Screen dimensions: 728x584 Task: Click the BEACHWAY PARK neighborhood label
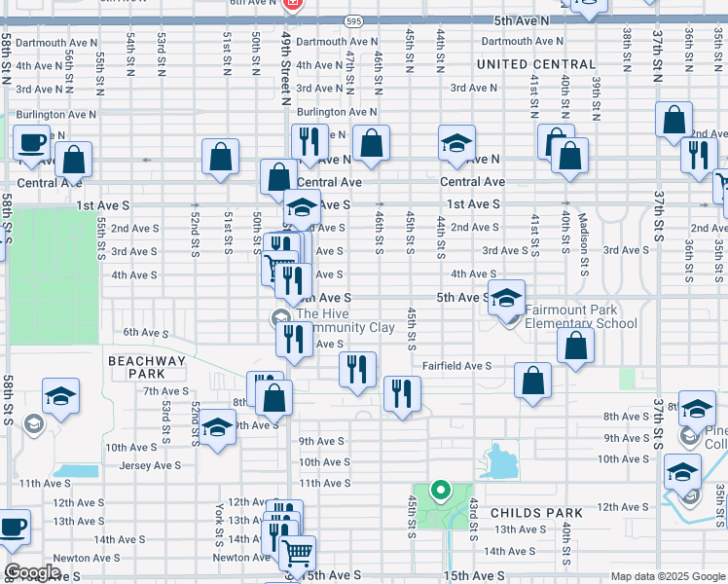[x=147, y=367]
